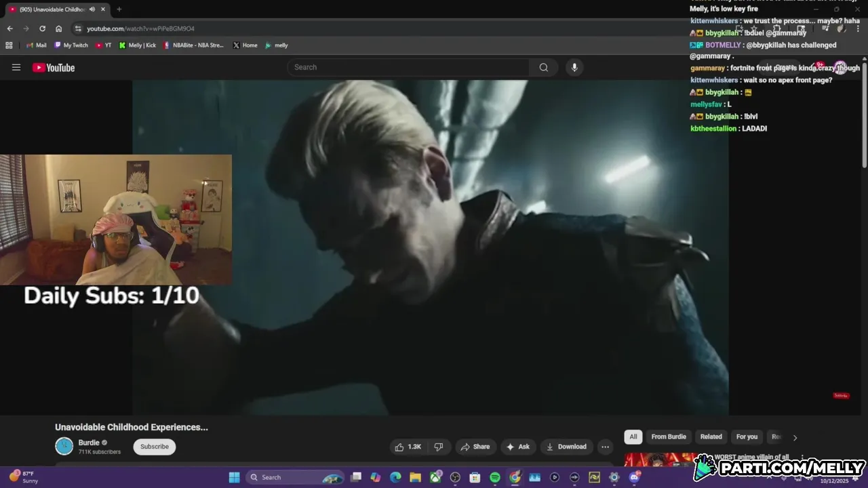Click gammaray's fortnite front page message
The height and width of the screenshot is (488, 868).
point(774,68)
